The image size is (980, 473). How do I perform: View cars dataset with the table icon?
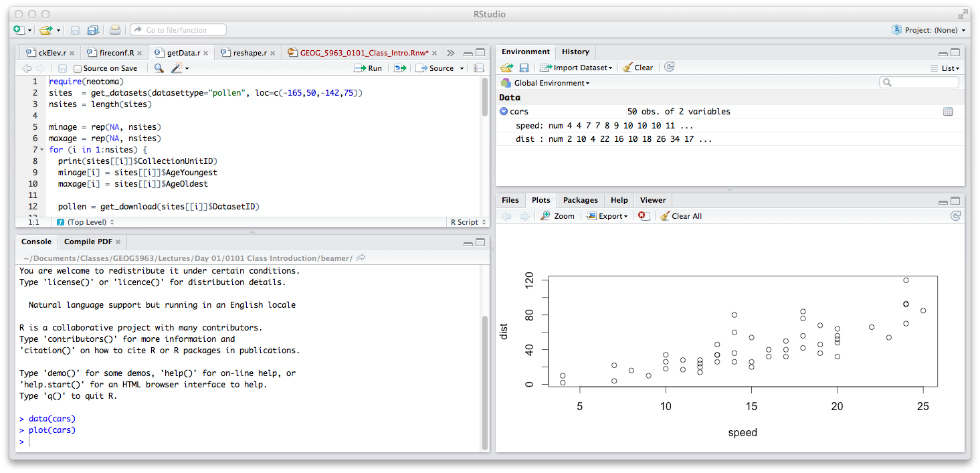[947, 112]
